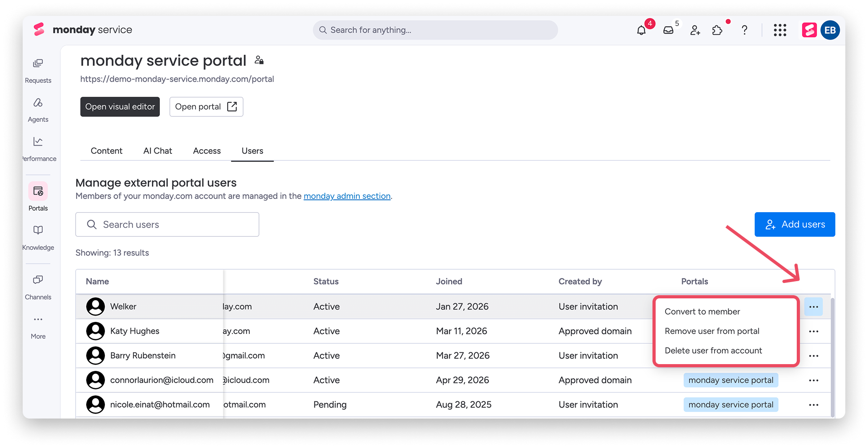This screenshot has width=868, height=448.
Task: Click the monday service portal title
Action: 163,60
